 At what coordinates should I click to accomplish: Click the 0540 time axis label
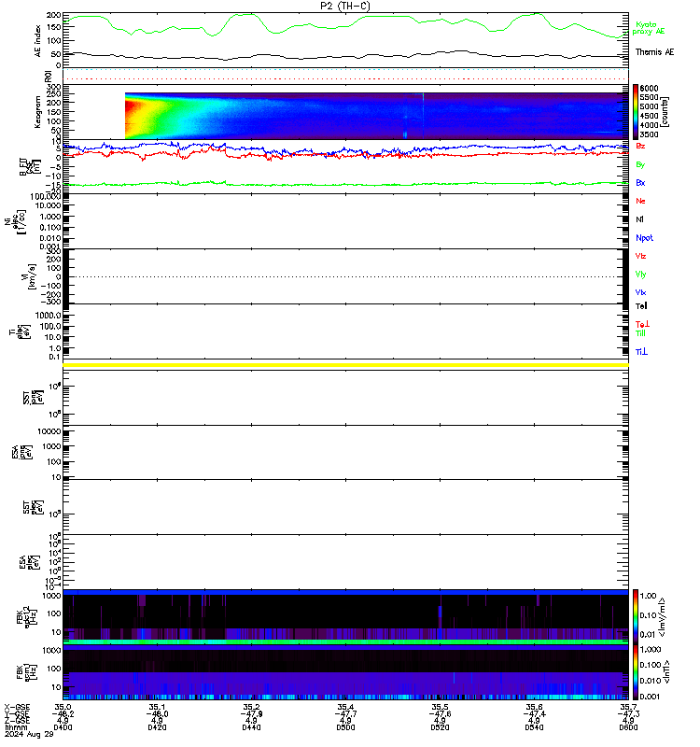point(534,727)
